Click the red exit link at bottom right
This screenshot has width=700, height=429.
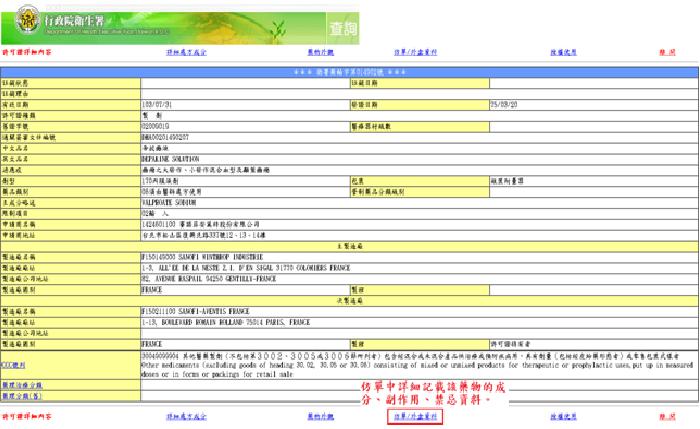[x=667, y=417]
